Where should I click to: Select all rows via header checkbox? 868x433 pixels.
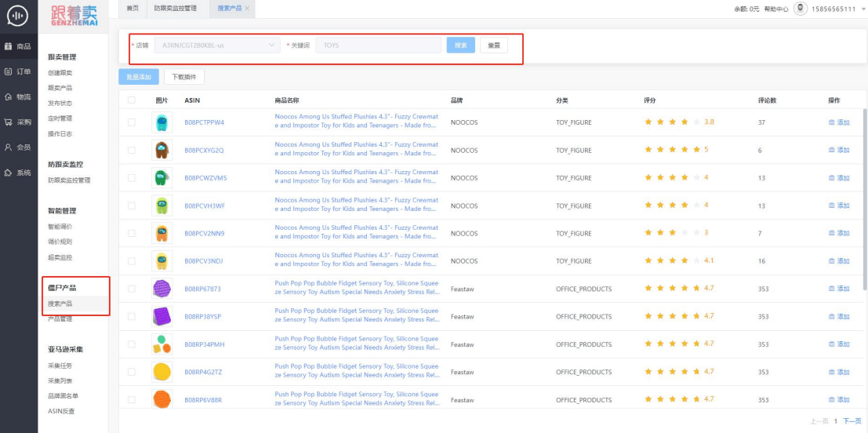coord(131,100)
